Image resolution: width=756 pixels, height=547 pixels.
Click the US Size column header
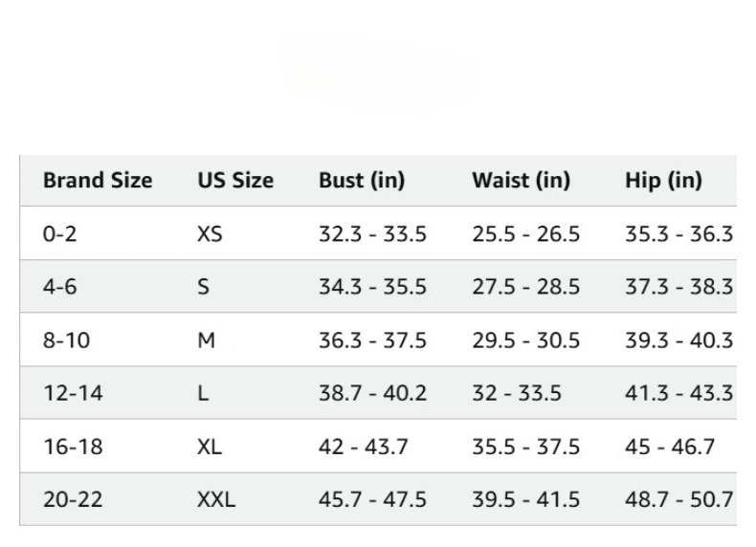coord(235,180)
